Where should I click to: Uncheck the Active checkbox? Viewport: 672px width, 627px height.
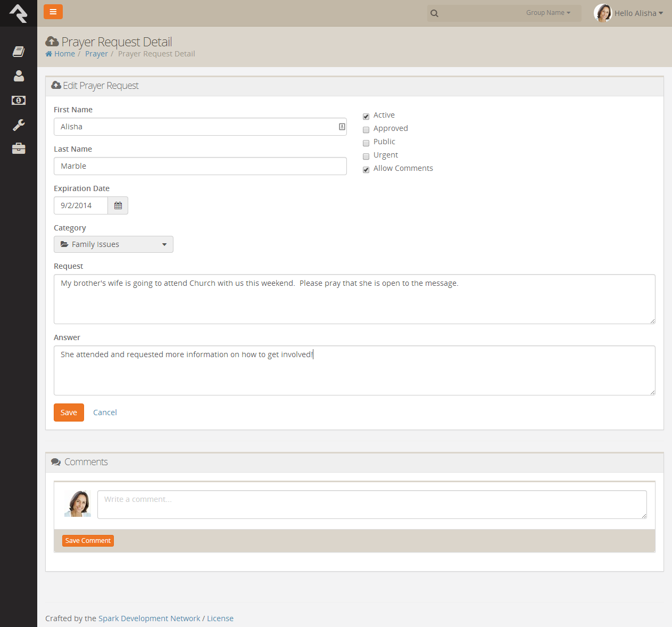[366, 117]
